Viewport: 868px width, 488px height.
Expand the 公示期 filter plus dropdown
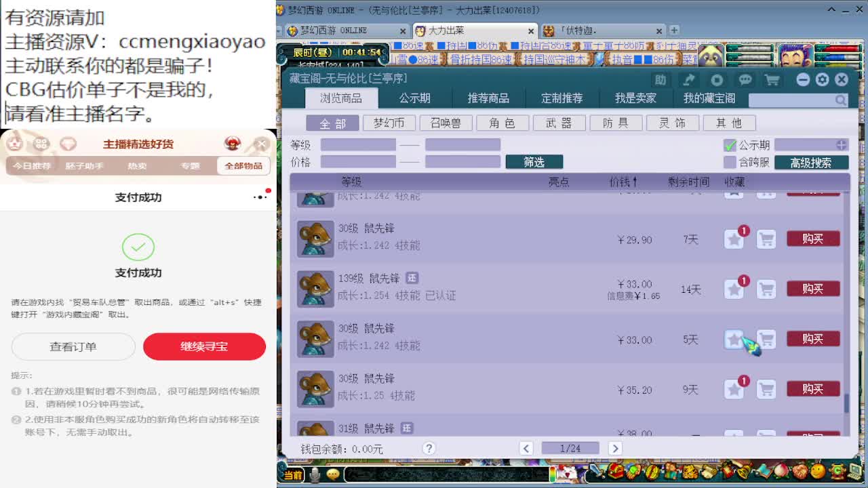click(x=841, y=145)
